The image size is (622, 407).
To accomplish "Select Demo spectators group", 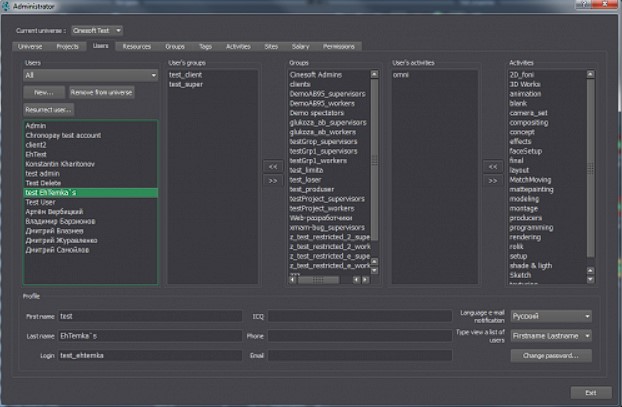I will pos(329,113).
